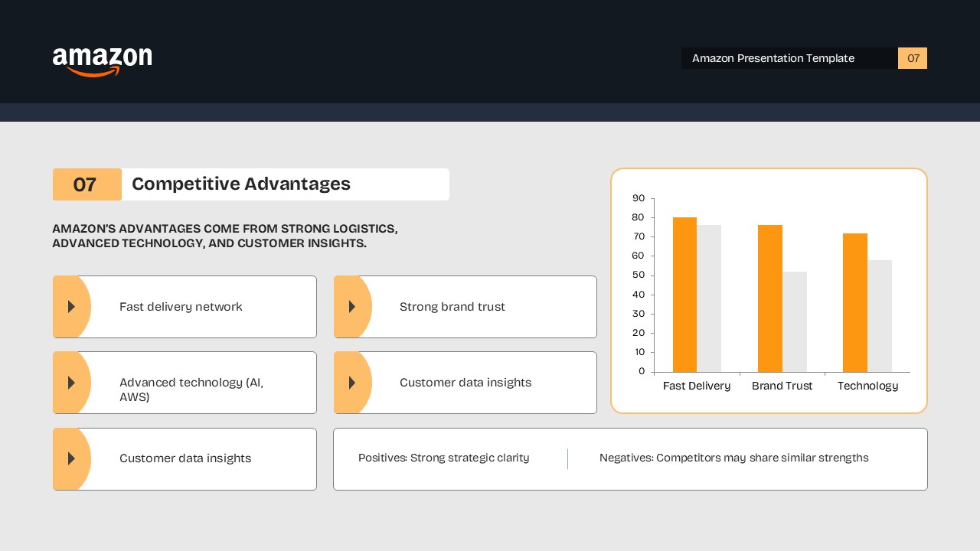
Task: Click the Brand Trust axis label
Action: [782, 386]
